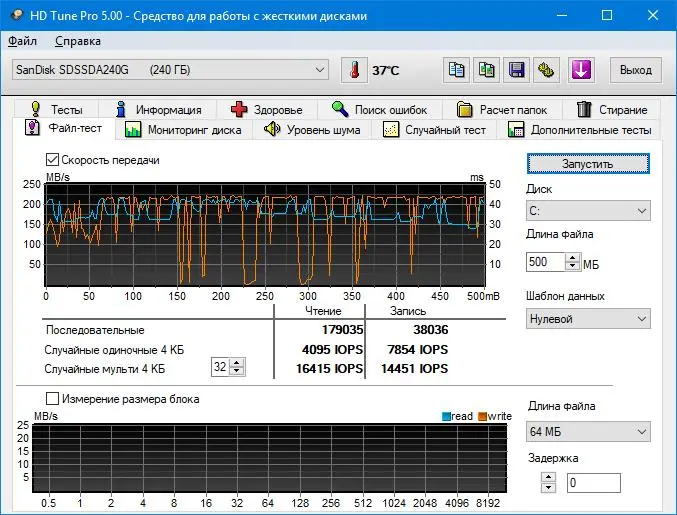This screenshot has width=677, height=515.
Task: Click icon on Дополнительные тесты tab
Action: click(516, 130)
